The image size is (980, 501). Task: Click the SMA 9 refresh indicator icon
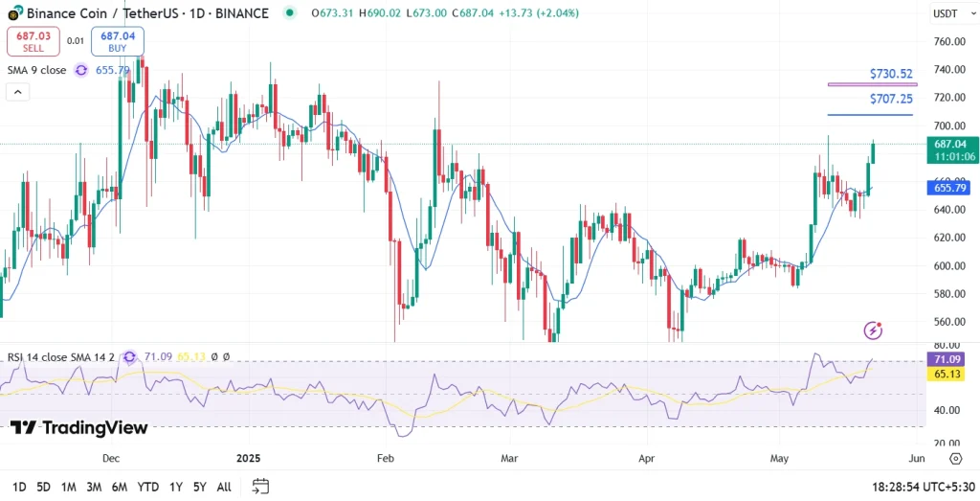[x=81, y=70]
